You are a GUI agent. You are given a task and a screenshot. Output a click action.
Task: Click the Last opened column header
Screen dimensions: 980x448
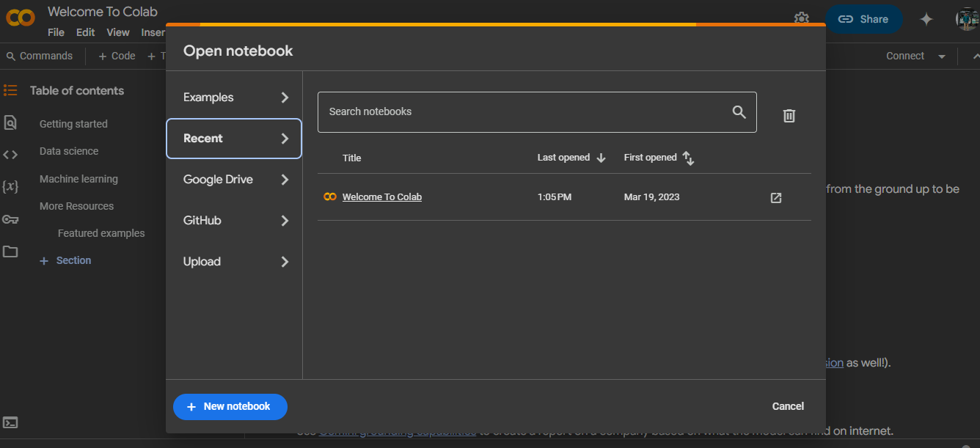point(563,158)
